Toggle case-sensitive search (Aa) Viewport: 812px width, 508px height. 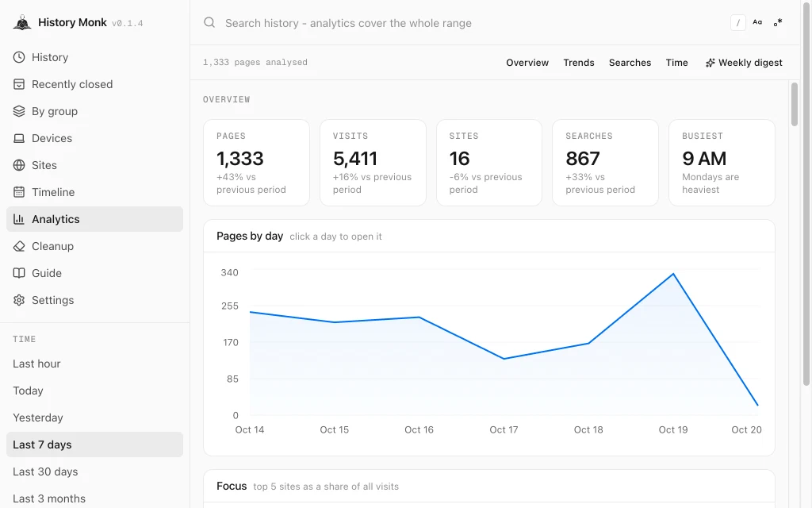click(757, 22)
